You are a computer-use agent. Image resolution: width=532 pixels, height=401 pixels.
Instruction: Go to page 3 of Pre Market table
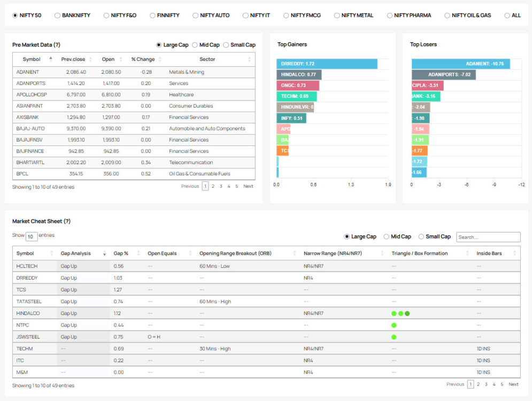(221, 187)
